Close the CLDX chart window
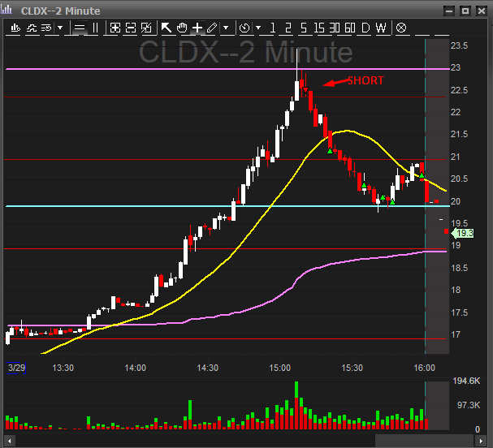The width and height of the screenshot is (493, 448). point(481,11)
